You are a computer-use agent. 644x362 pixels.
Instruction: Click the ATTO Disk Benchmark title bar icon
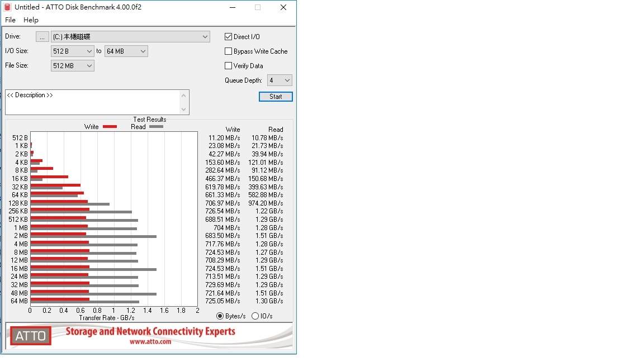click(7, 7)
